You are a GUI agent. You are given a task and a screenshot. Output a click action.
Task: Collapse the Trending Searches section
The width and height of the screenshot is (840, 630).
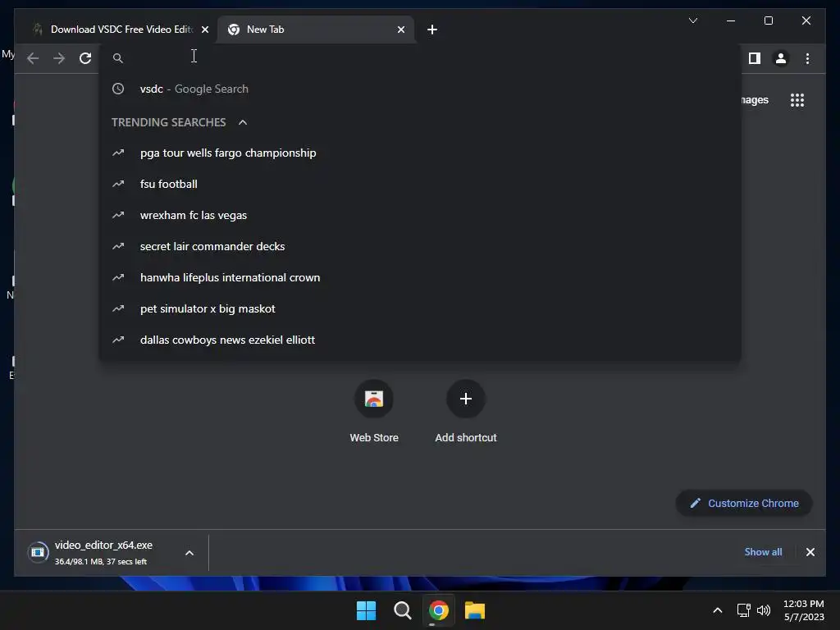(243, 122)
